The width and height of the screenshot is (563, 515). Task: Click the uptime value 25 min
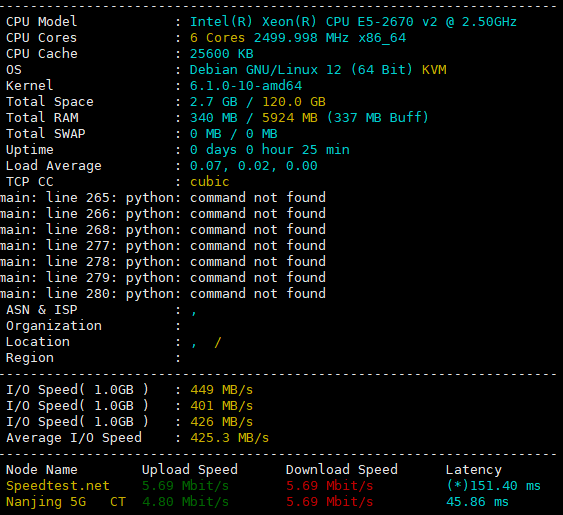click(x=326, y=150)
